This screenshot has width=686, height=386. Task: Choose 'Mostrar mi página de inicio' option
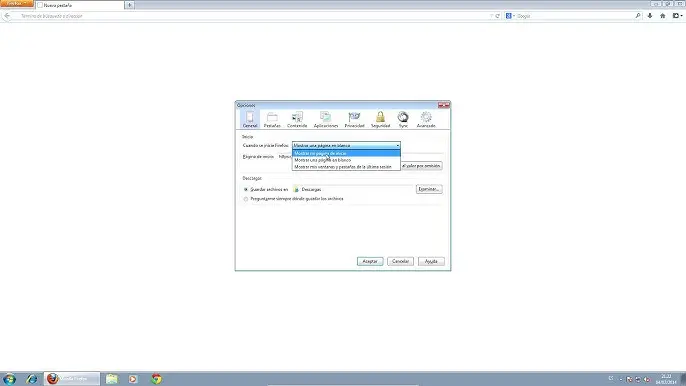click(346, 153)
